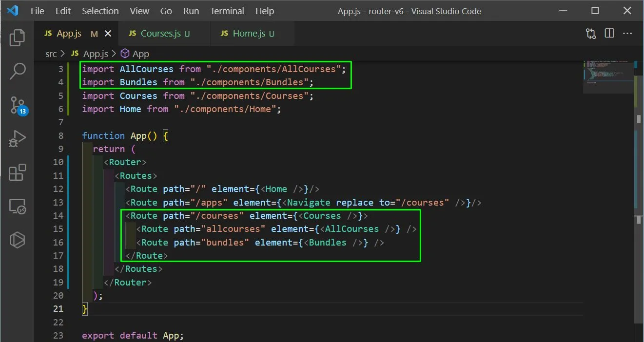Screen dimensions: 644x342
Task: Click the JS icon on Home.js tab
Action: click(224, 33)
